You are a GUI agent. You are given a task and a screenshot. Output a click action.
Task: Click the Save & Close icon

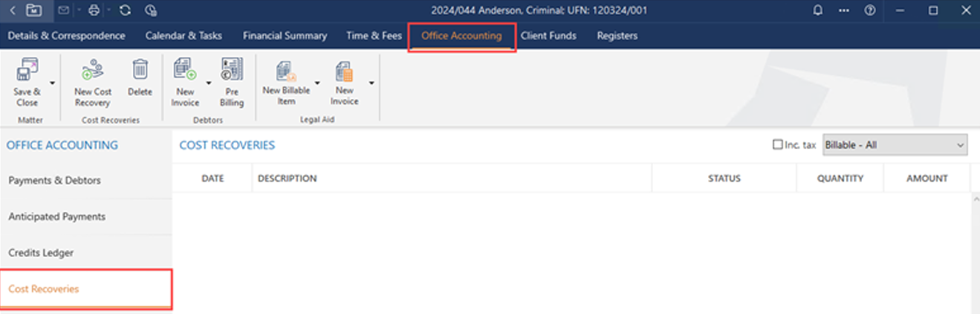point(27,71)
